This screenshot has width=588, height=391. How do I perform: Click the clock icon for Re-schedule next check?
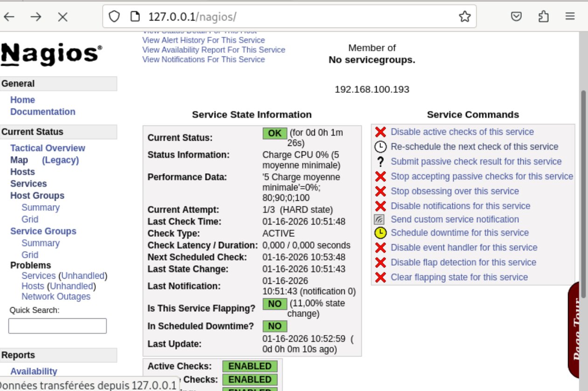[380, 147]
